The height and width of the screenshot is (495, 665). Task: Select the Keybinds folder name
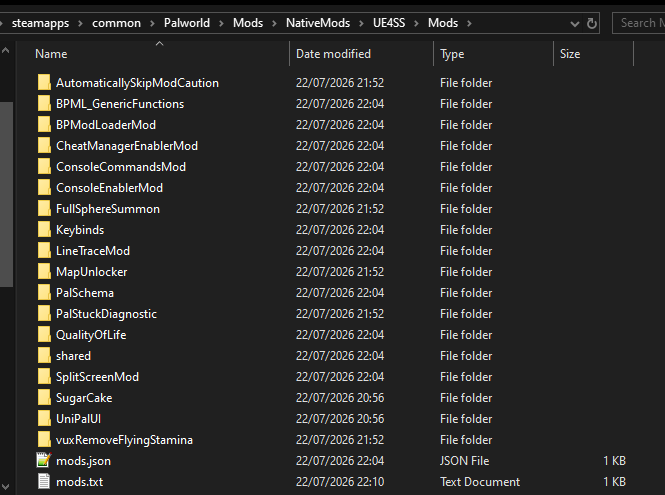(x=80, y=230)
